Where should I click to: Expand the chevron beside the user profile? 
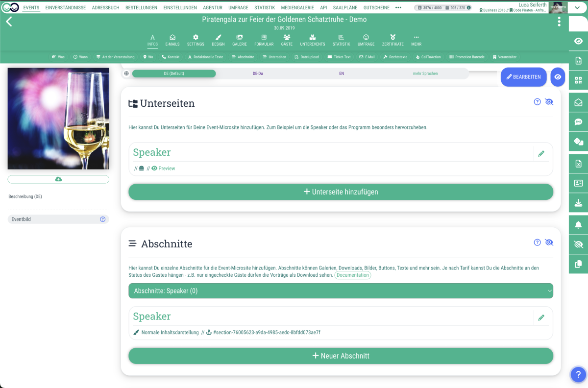[578, 7]
